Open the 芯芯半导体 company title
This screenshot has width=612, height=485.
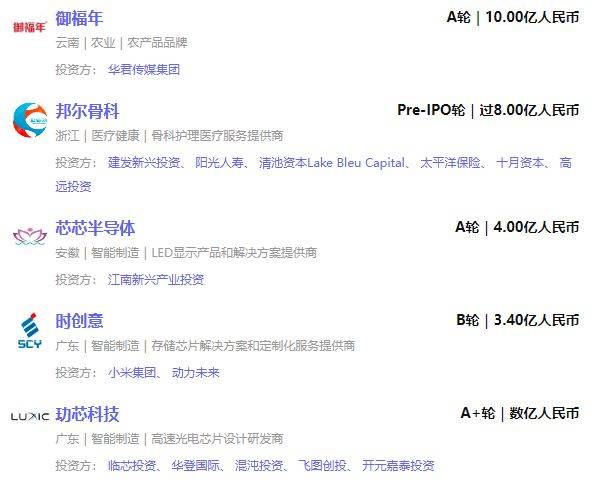(x=95, y=228)
